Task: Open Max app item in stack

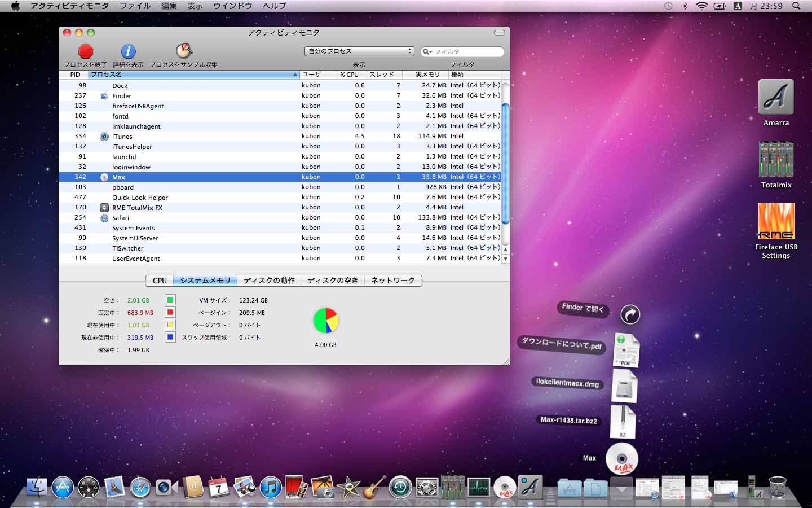Action: click(622, 458)
